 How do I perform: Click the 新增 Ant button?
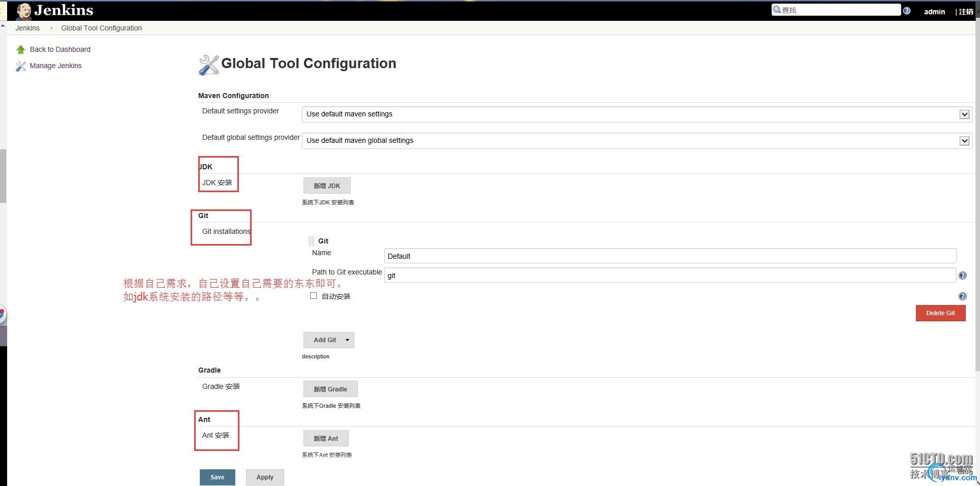[x=326, y=438]
